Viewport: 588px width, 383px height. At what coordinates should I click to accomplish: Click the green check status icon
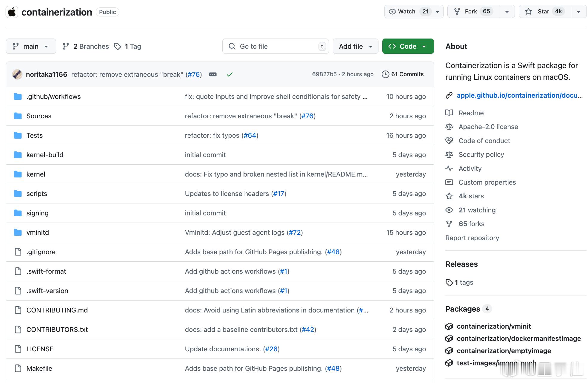230,74
